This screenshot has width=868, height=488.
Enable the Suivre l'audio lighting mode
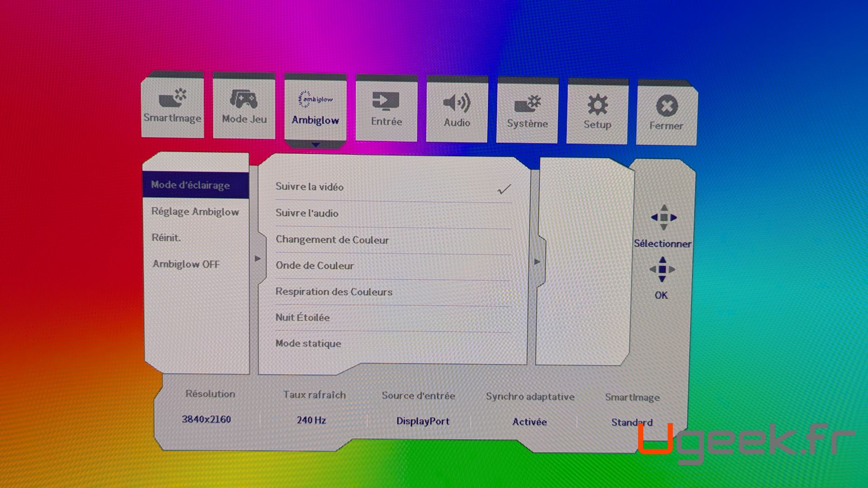coord(307,213)
